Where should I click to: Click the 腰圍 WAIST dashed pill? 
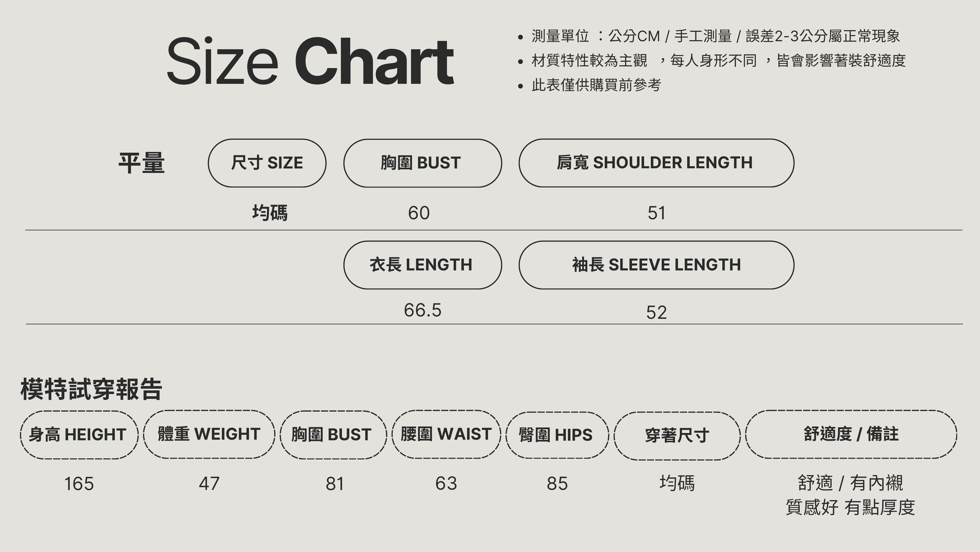pyautogui.click(x=446, y=434)
